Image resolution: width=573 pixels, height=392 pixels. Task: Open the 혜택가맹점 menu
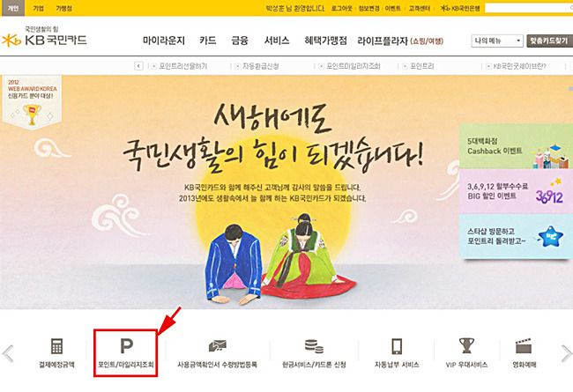[x=325, y=41]
